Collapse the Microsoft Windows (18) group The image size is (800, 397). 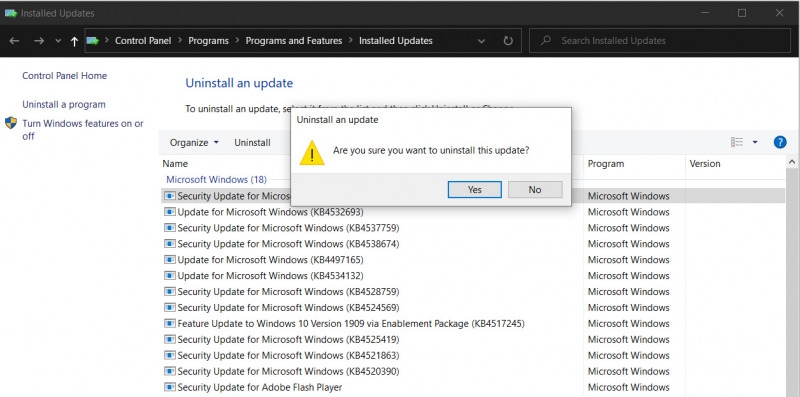(x=216, y=180)
